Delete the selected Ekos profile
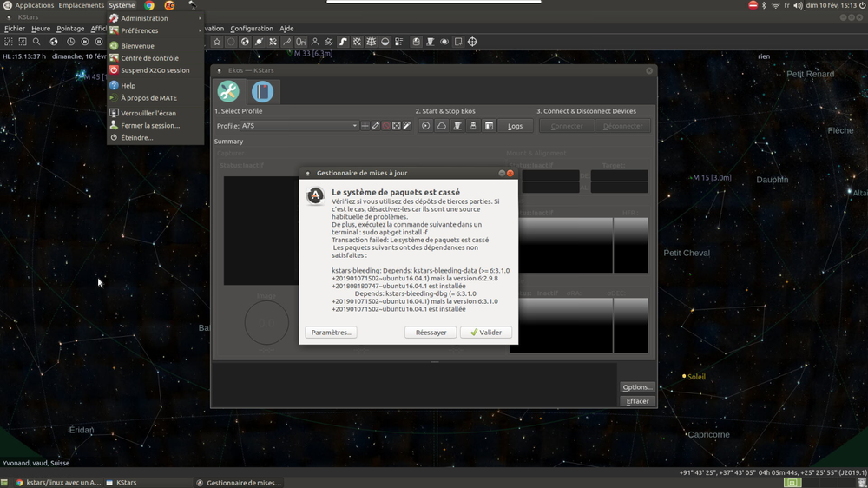The width and height of the screenshot is (868, 488). click(386, 126)
